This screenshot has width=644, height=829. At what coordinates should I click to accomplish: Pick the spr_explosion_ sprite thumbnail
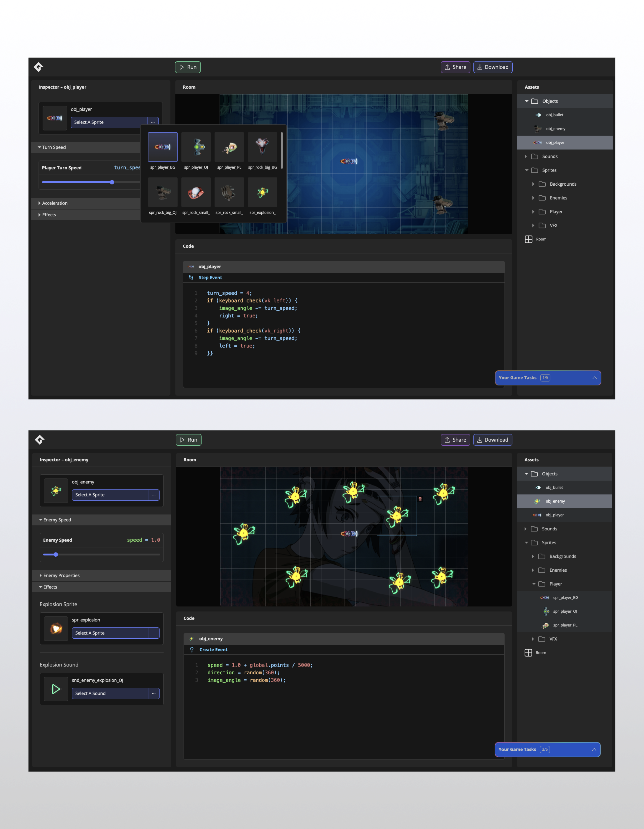click(x=262, y=192)
